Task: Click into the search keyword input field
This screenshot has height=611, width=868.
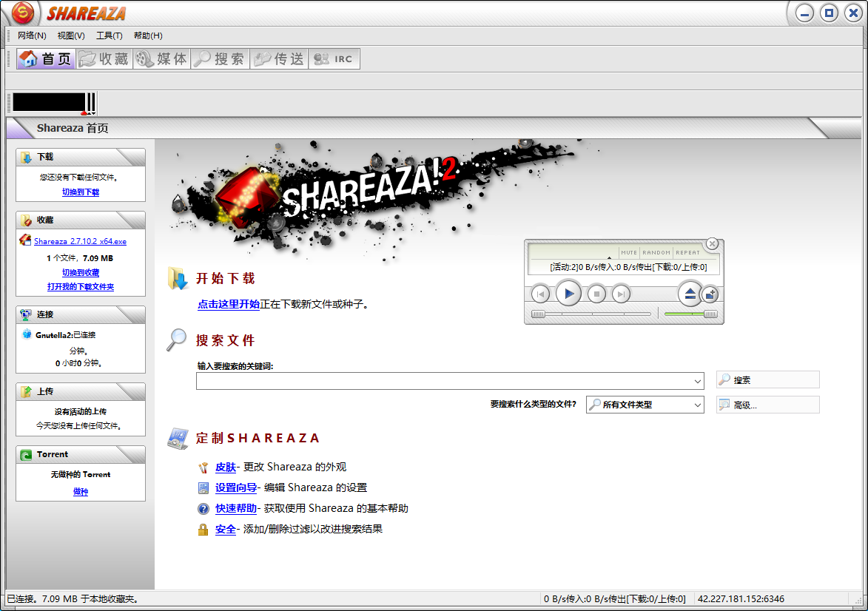Action: click(444, 381)
